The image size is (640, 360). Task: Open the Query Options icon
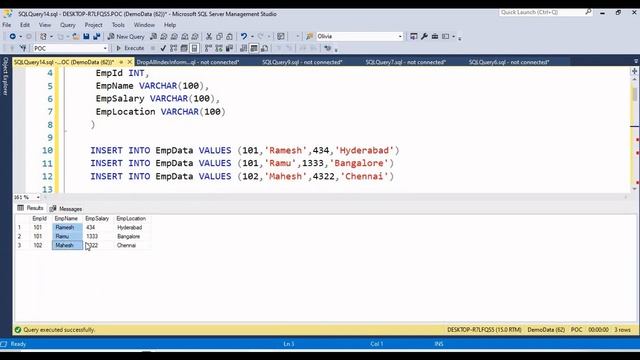tap(184, 48)
